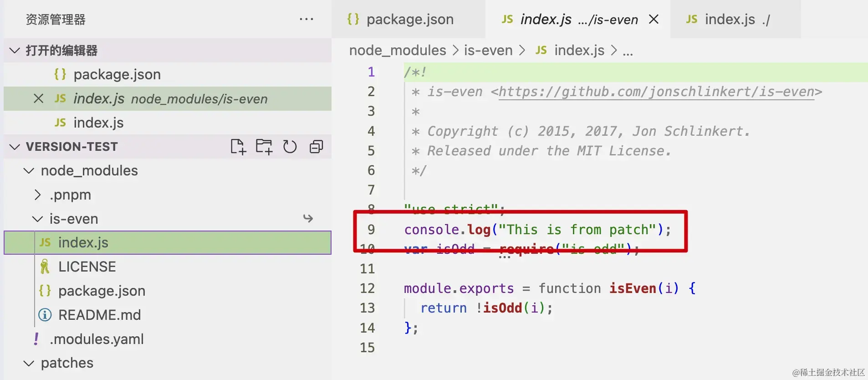The height and width of the screenshot is (380, 868).
Task: Collapse the 打开的编辑器 section
Action: (x=15, y=50)
